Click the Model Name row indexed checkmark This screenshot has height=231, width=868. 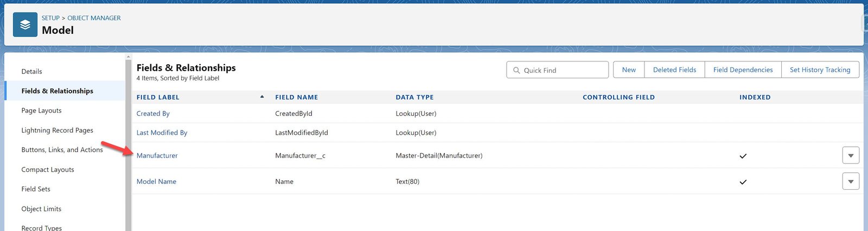click(743, 182)
